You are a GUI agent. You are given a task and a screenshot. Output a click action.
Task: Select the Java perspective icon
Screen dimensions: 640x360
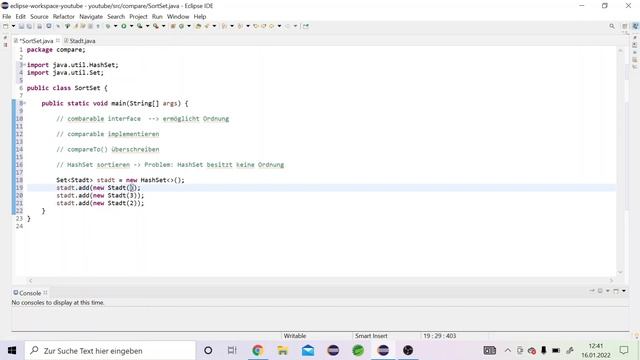click(x=635, y=26)
